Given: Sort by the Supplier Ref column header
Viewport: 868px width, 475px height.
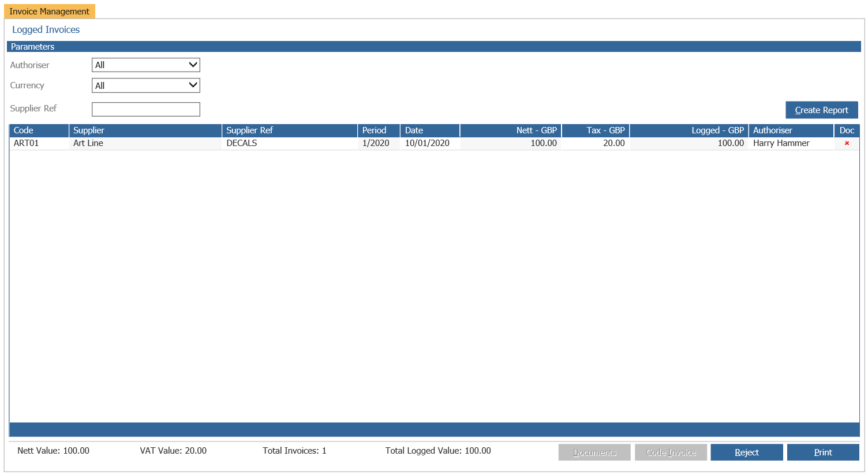Looking at the screenshot, I should tap(290, 130).
